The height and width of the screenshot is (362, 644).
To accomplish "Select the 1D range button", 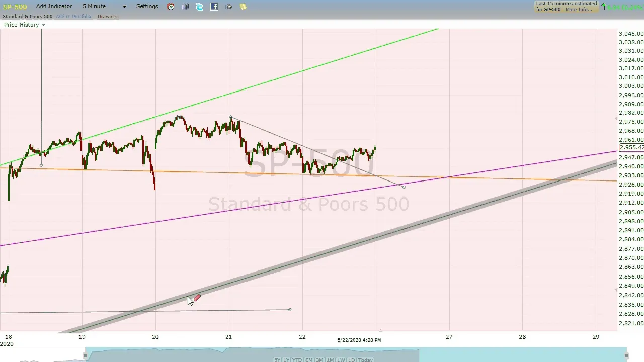I will (352, 360).
